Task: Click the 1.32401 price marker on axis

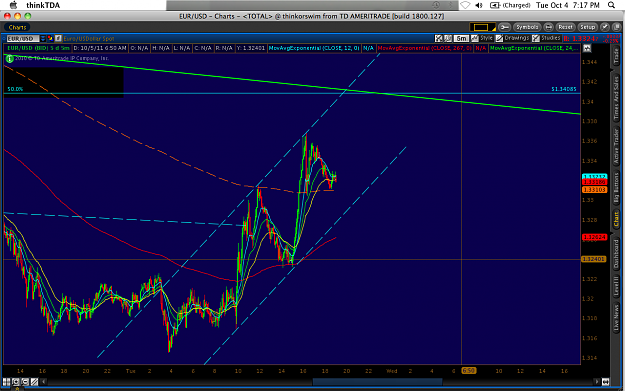Action: click(x=594, y=259)
